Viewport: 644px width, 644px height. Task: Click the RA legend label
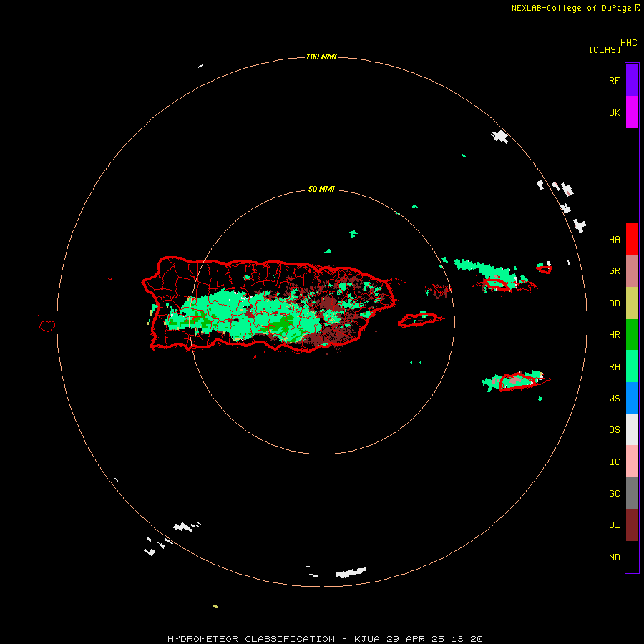click(x=614, y=366)
